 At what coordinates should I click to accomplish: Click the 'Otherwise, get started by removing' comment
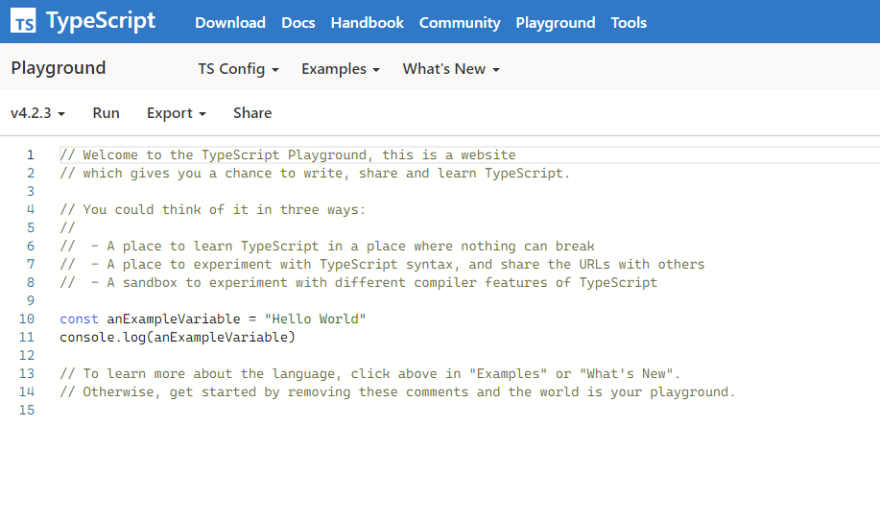397,392
